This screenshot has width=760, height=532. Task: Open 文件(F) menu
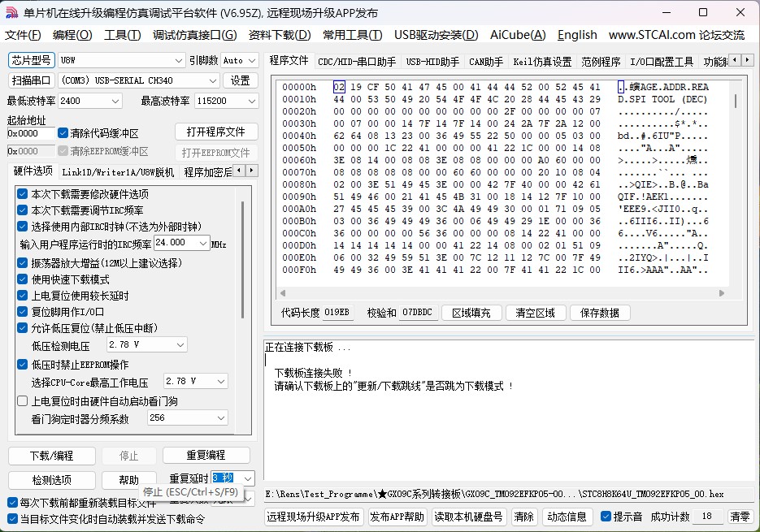[x=23, y=35]
